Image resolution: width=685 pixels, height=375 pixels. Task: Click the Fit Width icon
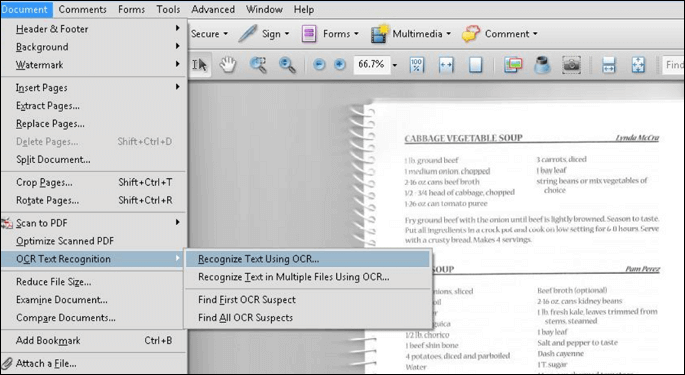[446, 65]
